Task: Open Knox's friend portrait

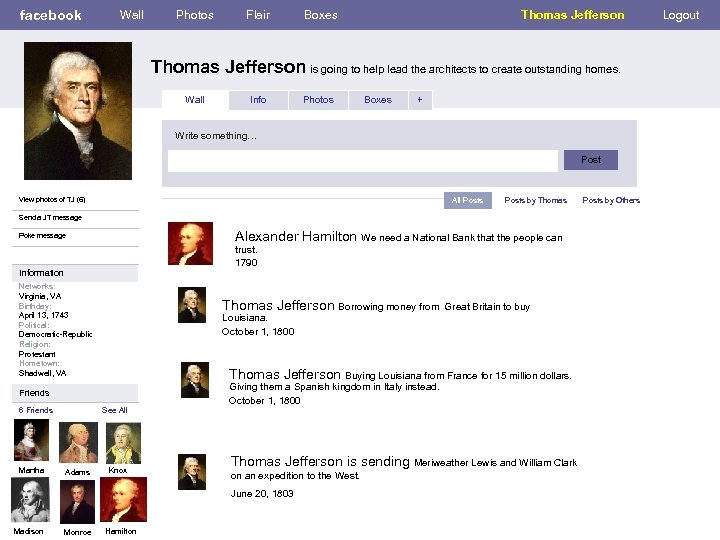Action: 124,443
